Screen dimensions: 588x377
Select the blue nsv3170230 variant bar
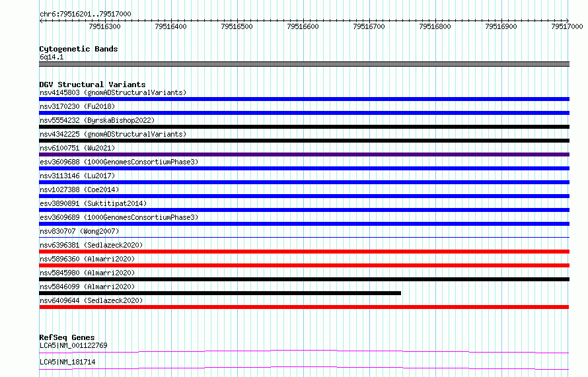(x=304, y=113)
